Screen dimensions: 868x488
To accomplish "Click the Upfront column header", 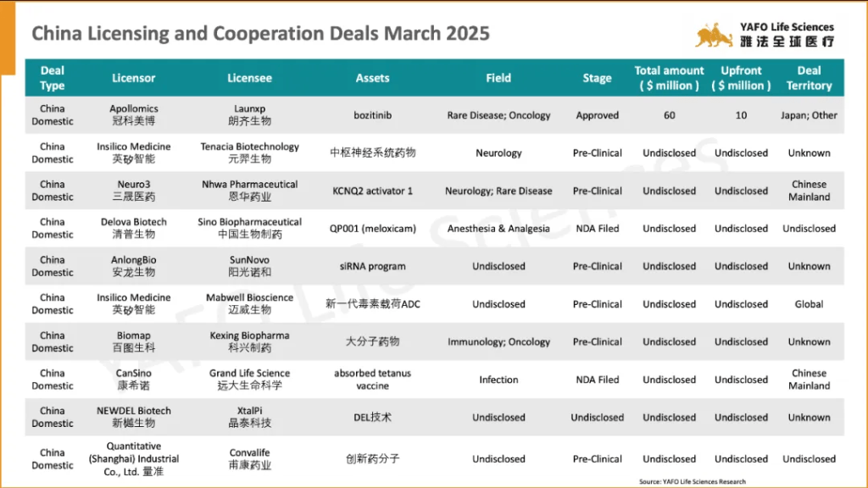I will point(741,78).
